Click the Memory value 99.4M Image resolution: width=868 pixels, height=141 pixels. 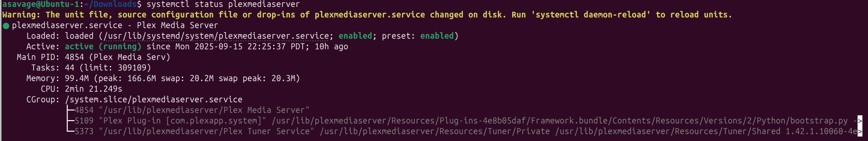pos(77,78)
